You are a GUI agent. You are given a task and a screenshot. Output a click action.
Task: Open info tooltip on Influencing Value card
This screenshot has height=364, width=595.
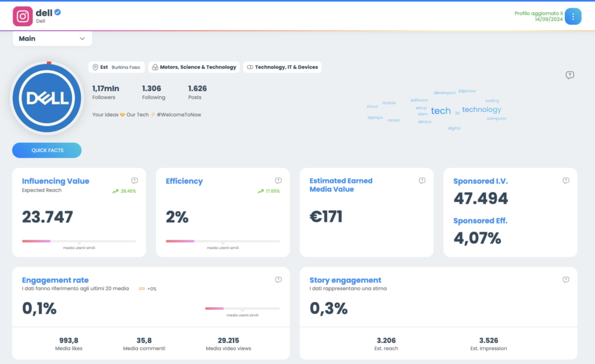click(x=135, y=181)
